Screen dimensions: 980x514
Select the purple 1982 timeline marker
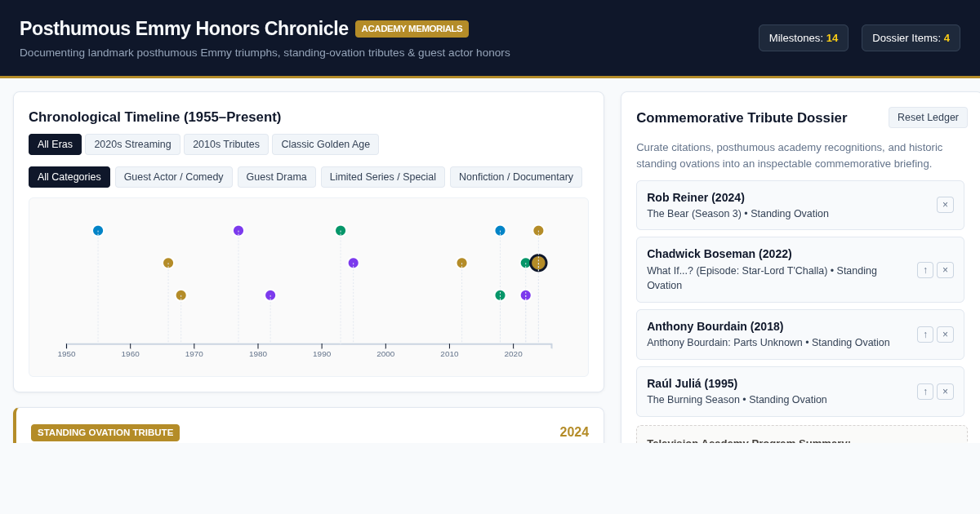[270, 295]
